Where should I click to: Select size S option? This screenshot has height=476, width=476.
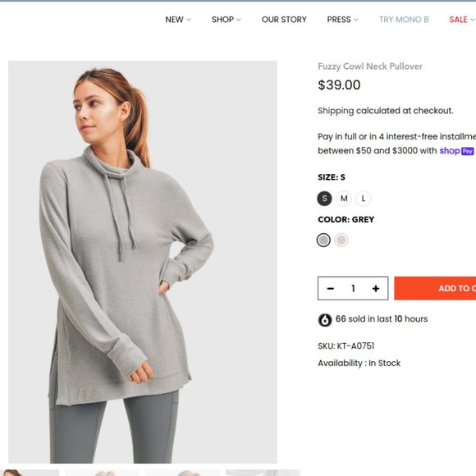click(x=324, y=199)
